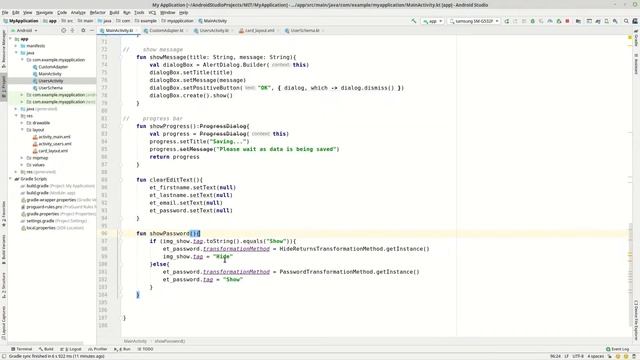Open the Profiler tool window

click(98, 349)
